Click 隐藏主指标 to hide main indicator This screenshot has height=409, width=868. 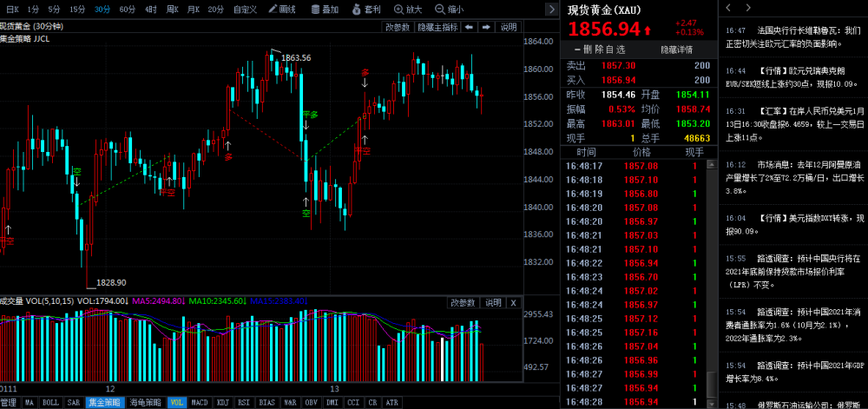437,27
